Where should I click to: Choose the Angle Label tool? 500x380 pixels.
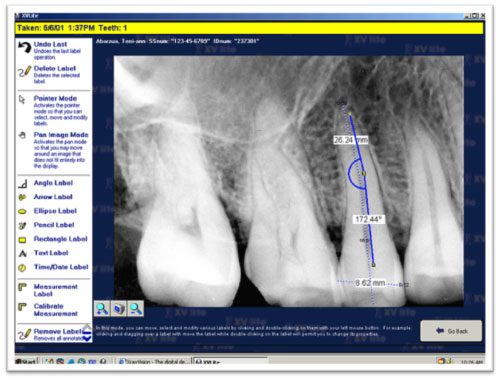point(53,183)
